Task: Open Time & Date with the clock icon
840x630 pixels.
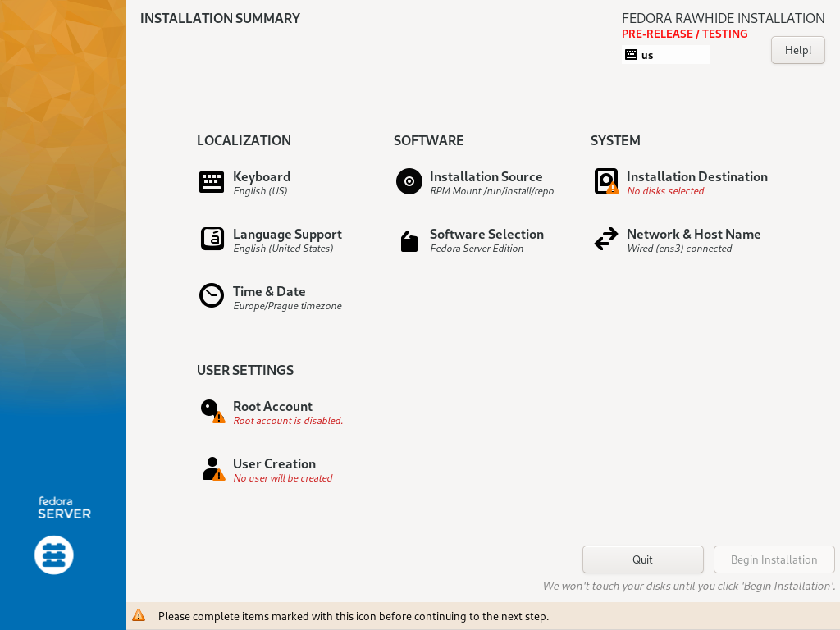Action: [x=211, y=296]
